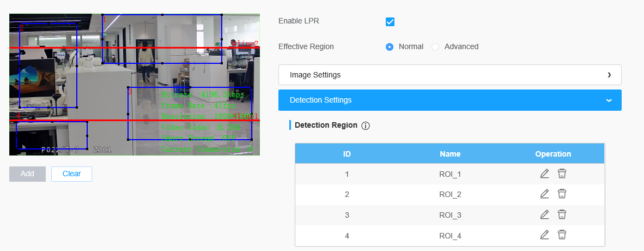Click the Detection Region heading
The height and width of the screenshot is (251, 644).
(x=326, y=125)
